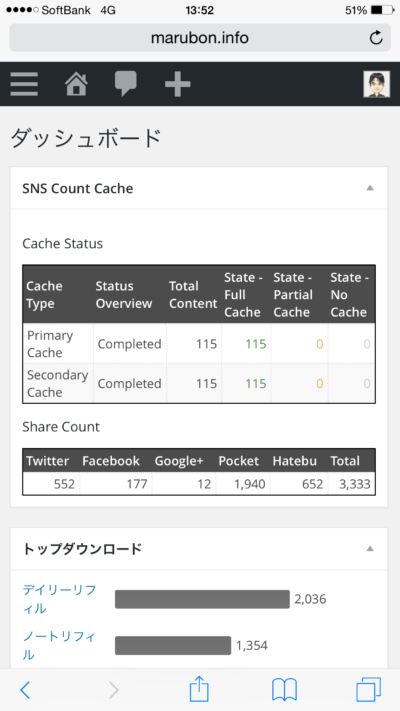Select the Hatebu column header

[295, 461]
